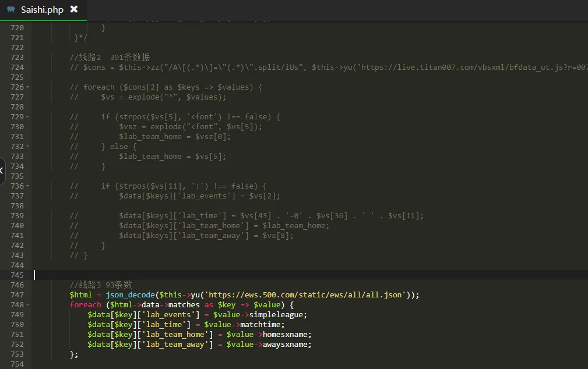Click the ews.500.com all.json URL string

305,295
